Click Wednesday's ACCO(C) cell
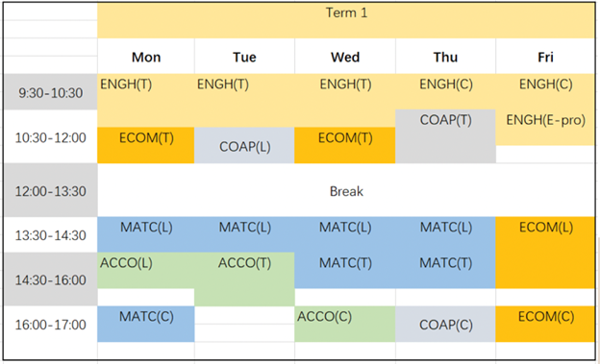Screen dimensions: 600x364 coord(345,324)
